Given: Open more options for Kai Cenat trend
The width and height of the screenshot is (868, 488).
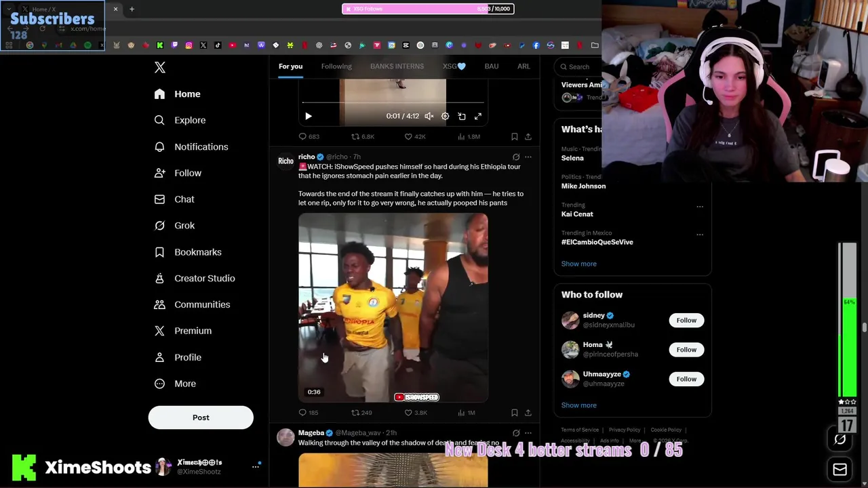Looking at the screenshot, I should tap(700, 206).
